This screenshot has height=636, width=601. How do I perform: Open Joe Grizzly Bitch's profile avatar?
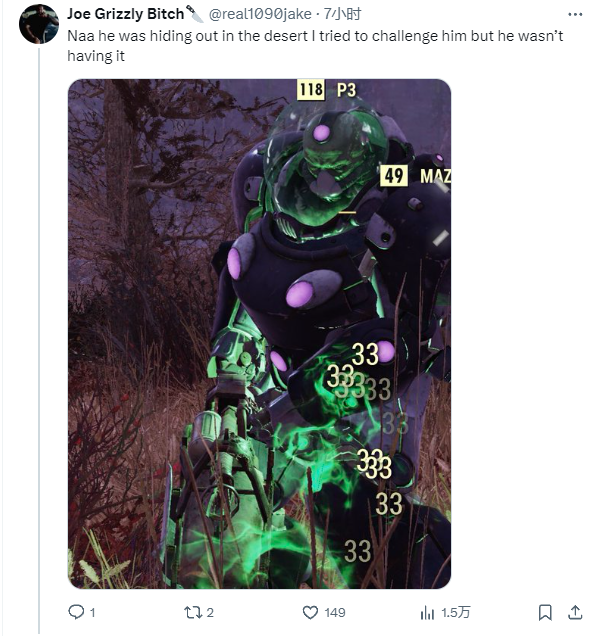(x=39, y=24)
